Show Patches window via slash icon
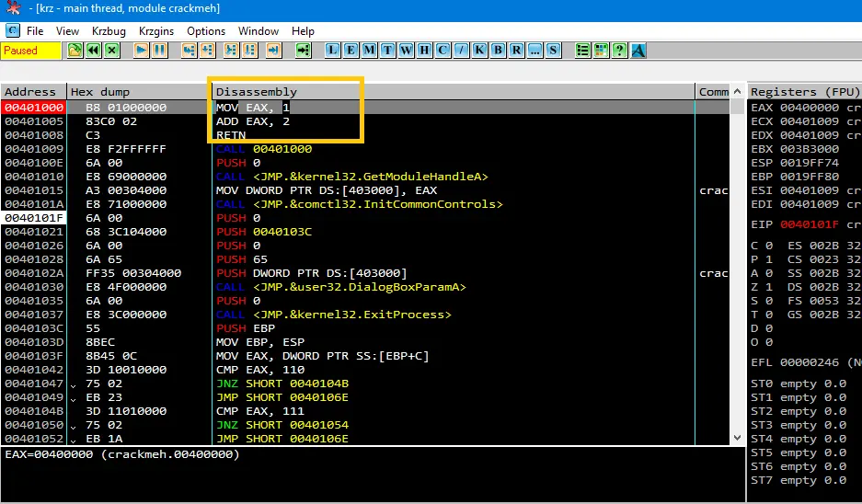Viewport: 862px width, 504px height. click(461, 51)
